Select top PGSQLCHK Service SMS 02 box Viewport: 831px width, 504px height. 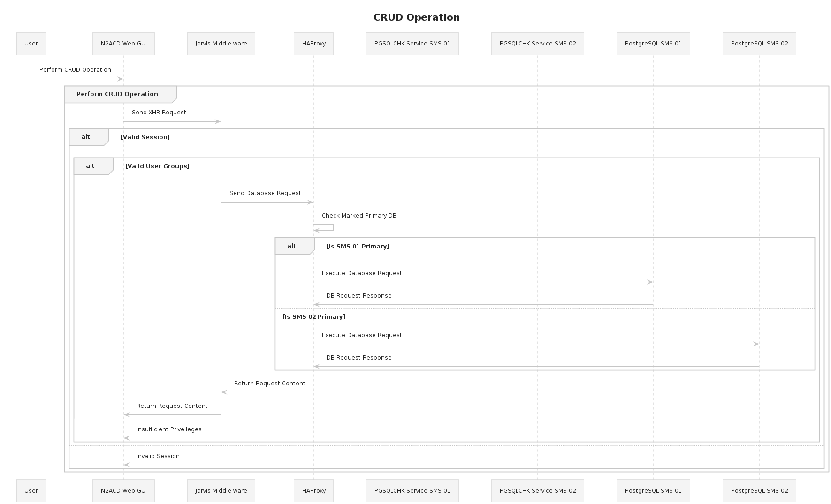537,44
